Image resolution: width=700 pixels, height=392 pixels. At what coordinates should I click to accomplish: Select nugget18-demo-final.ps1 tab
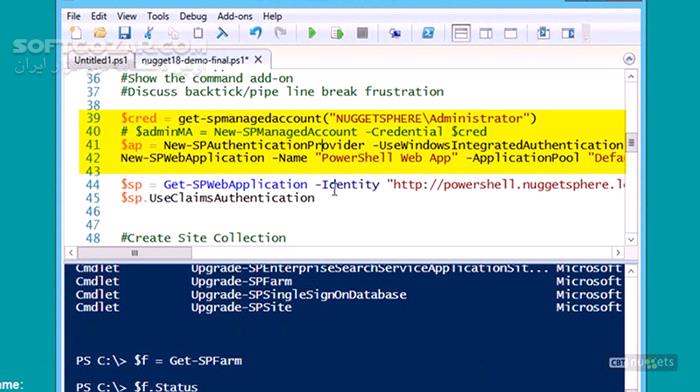tap(195, 60)
